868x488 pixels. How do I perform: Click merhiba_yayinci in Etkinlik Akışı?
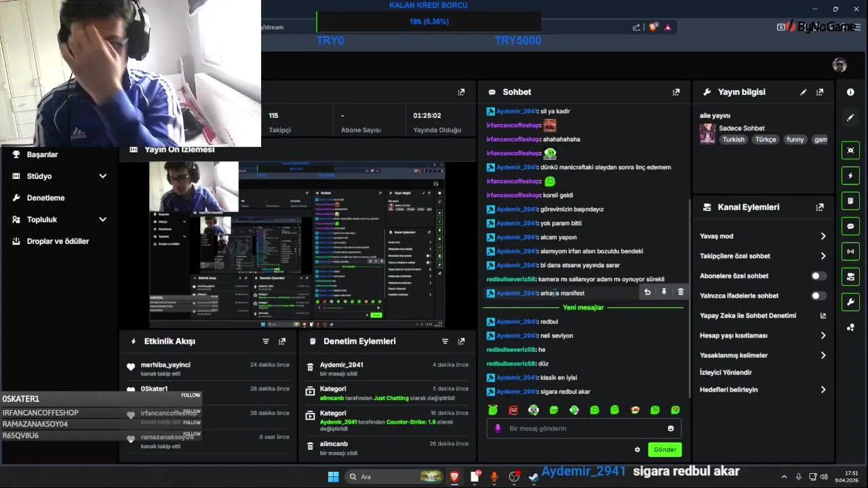click(x=165, y=365)
